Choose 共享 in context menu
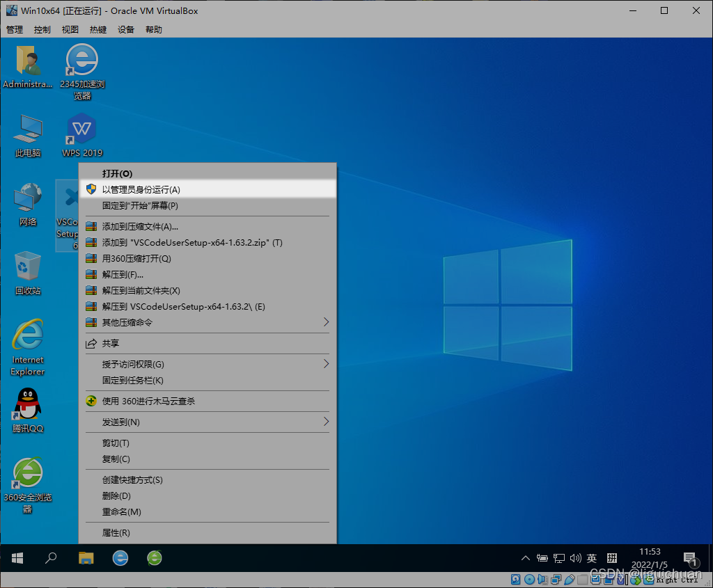Image resolution: width=713 pixels, height=588 pixels. click(x=207, y=343)
